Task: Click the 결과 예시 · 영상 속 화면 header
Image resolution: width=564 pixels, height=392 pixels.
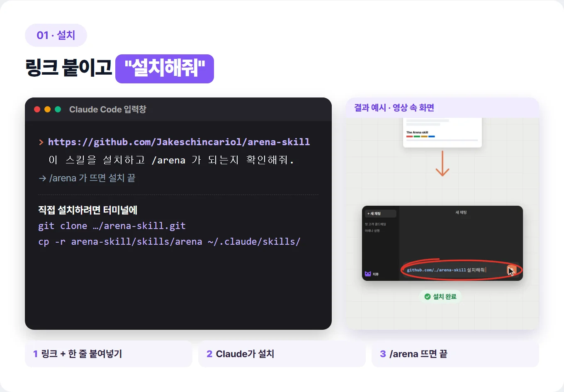Action: pyautogui.click(x=442, y=108)
